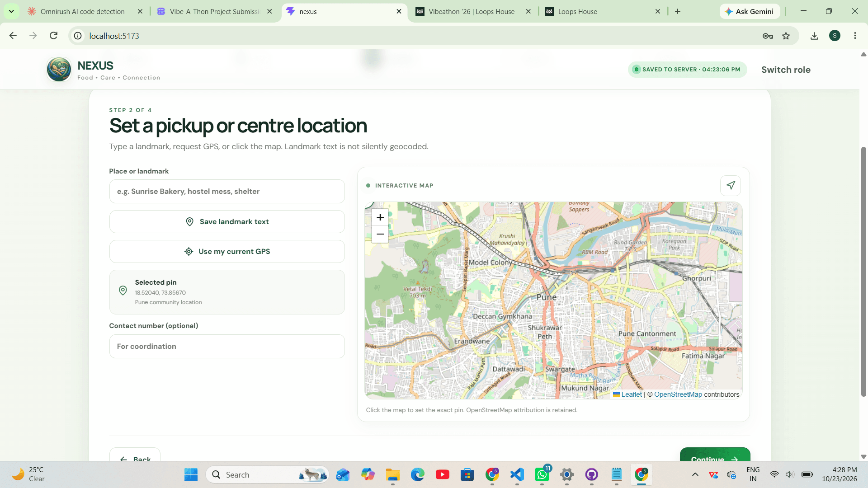Screen dimensions: 868x488
Task: Click the Windows taskbar Search box
Action: coord(267,474)
